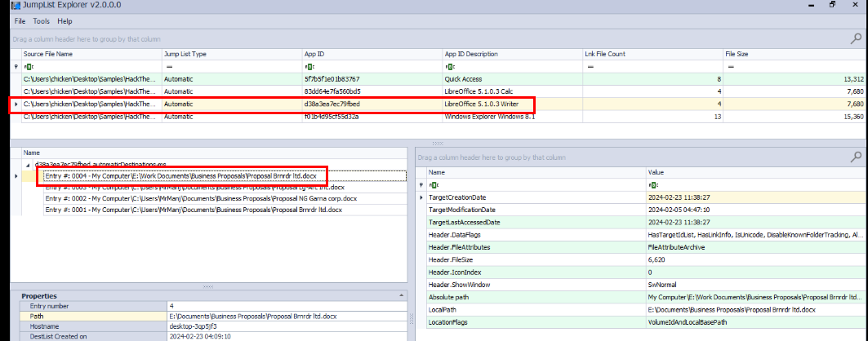
Task: Open filter operator icon under Lnk File Count
Action: [x=590, y=66]
